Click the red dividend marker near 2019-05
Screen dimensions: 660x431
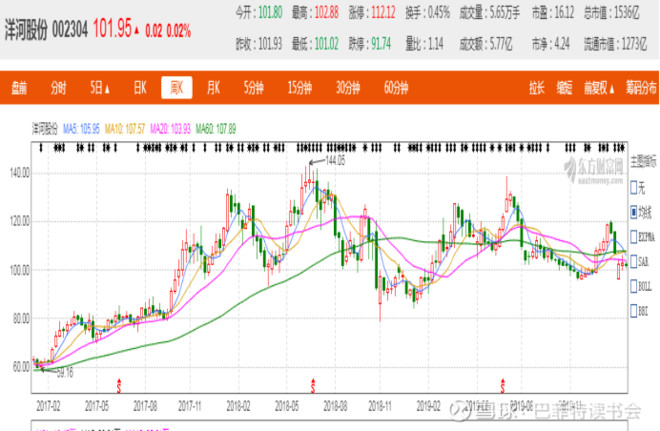point(503,386)
